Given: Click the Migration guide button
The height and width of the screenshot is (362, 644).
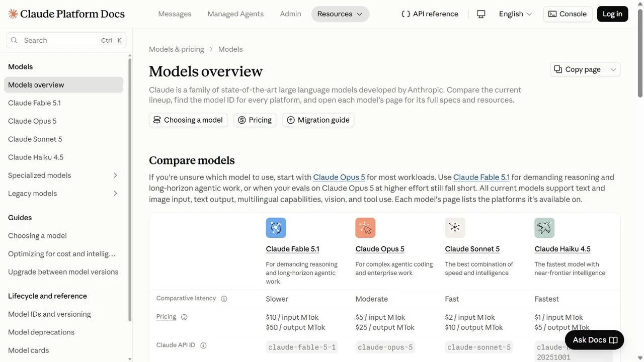Looking at the screenshot, I should click(318, 120).
